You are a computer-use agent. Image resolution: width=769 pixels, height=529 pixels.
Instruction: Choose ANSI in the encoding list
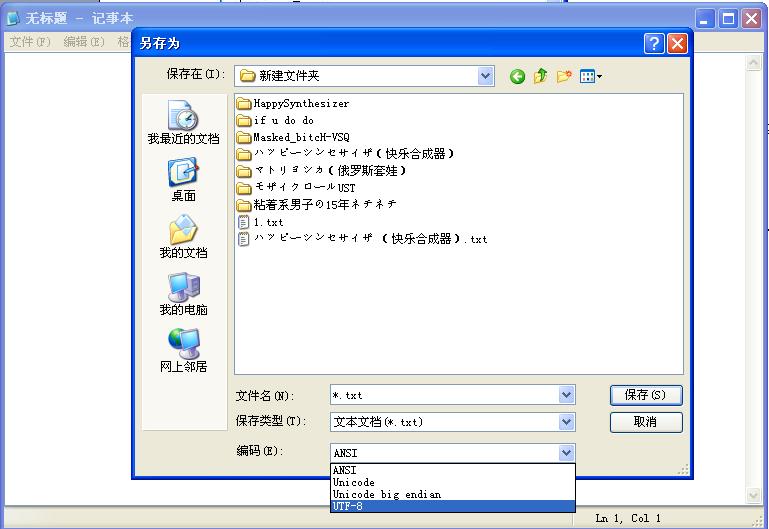pos(453,470)
